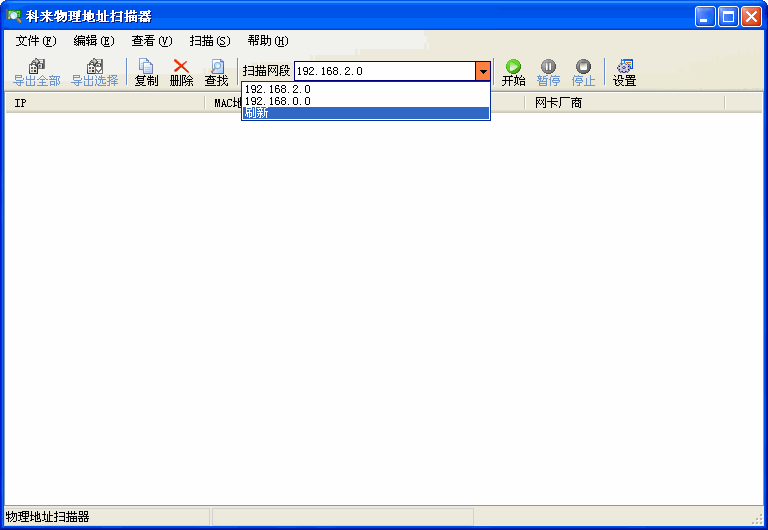The image size is (768, 530).
Task: Select the highlighted 刷新 refresh option
Action: tap(366, 113)
